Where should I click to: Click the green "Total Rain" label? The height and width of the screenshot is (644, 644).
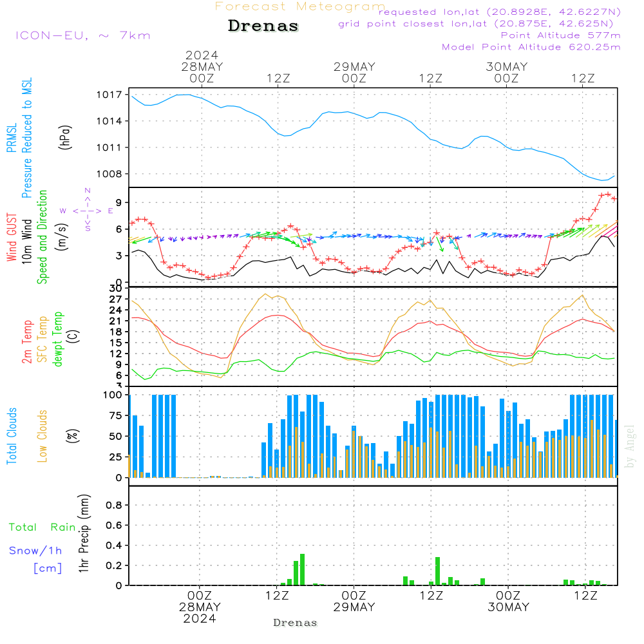point(43,527)
